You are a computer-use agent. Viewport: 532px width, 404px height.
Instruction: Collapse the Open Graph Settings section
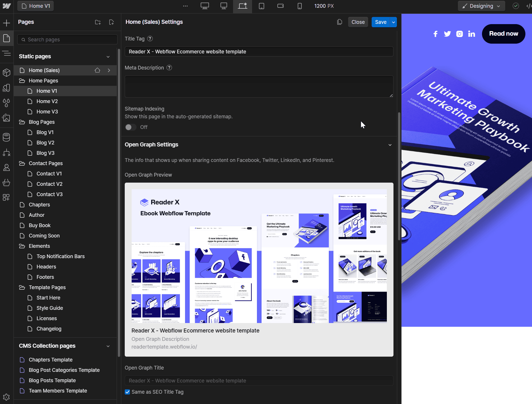pyautogui.click(x=390, y=145)
